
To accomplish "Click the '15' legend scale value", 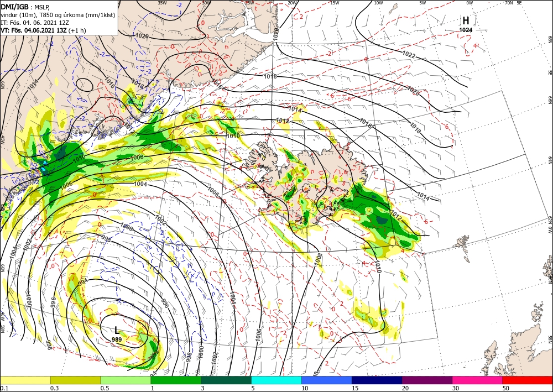I will 355,388.
